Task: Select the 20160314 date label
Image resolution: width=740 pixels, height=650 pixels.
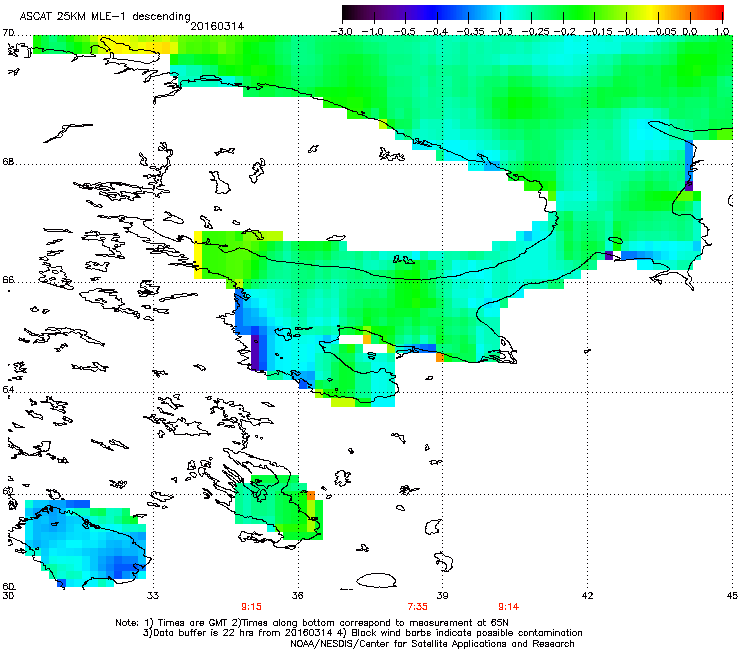Action: pyautogui.click(x=217, y=26)
